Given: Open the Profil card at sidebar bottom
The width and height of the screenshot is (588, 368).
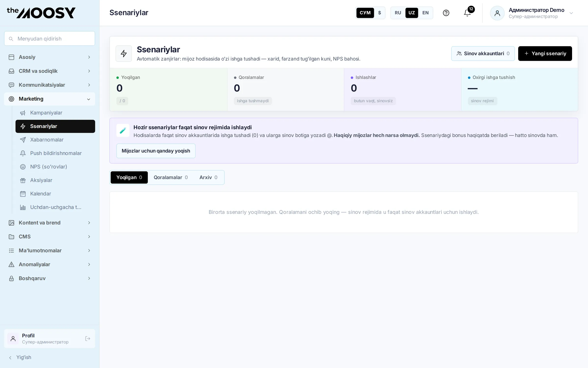Looking at the screenshot, I should 49,339.
